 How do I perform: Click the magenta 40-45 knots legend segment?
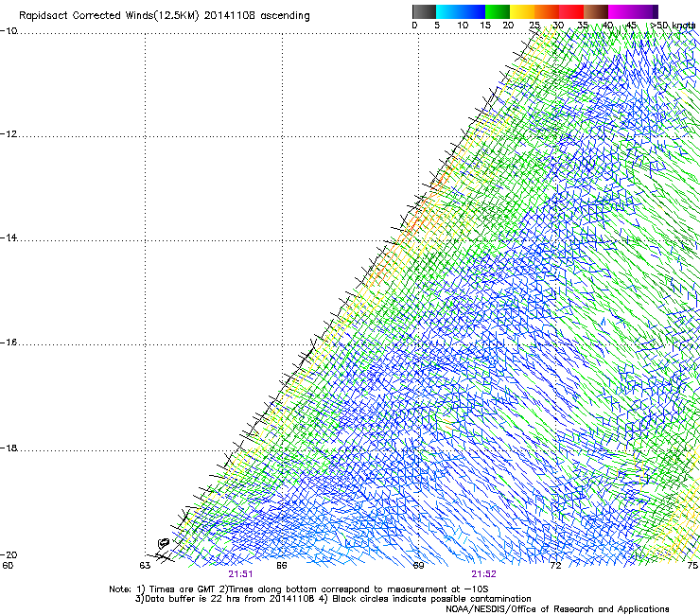(621, 11)
